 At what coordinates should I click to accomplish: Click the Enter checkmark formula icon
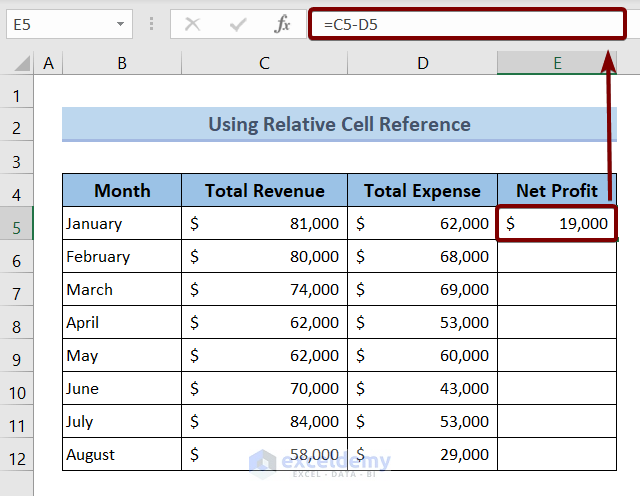[x=238, y=24]
